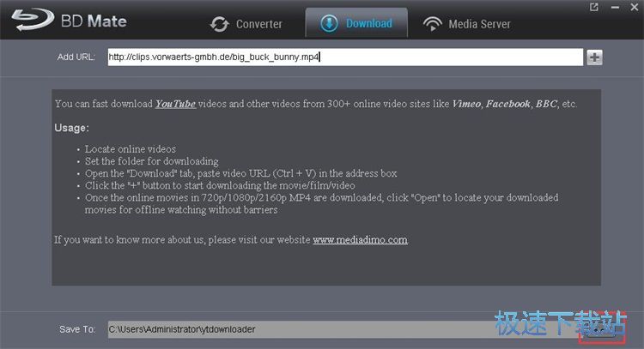Minimize the BD Mate window
Screen dimensions: 644x349
[x=615, y=7]
